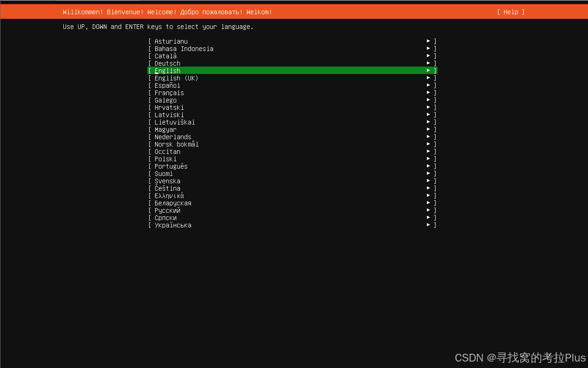Choose Српски language row
588x368 pixels.
point(292,218)
